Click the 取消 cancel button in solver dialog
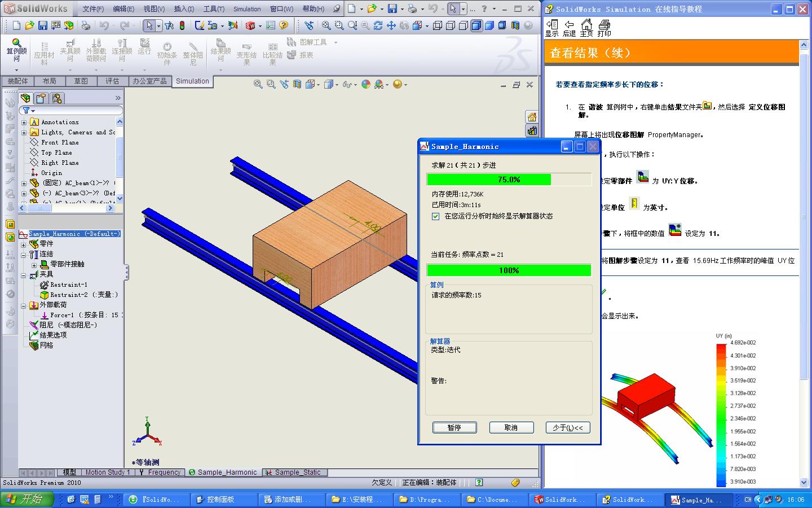 tap(511, 428)
